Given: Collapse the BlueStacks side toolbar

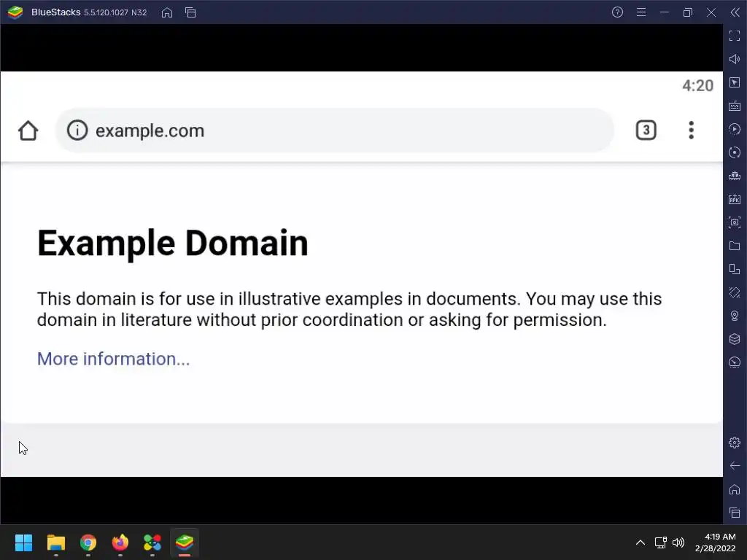Looking at the screenshot, I should [735, 12].
